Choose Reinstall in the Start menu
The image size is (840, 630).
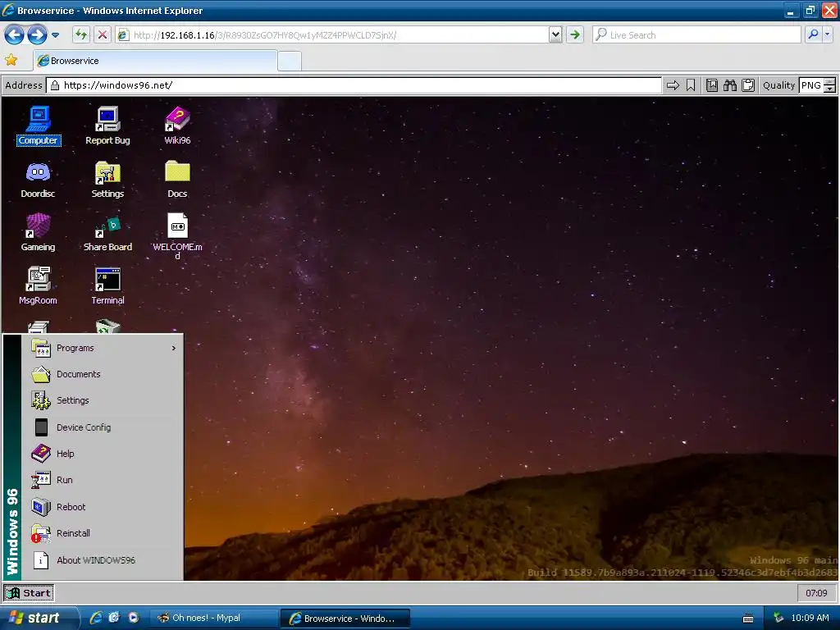pyautogui.click(x=103, y=533)
